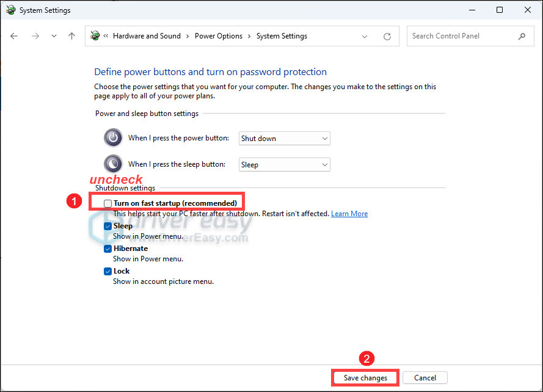Screen dimensions: 543x392
Task: Click the Control Panel icon in the address bar
Action: tap(95, 36)
